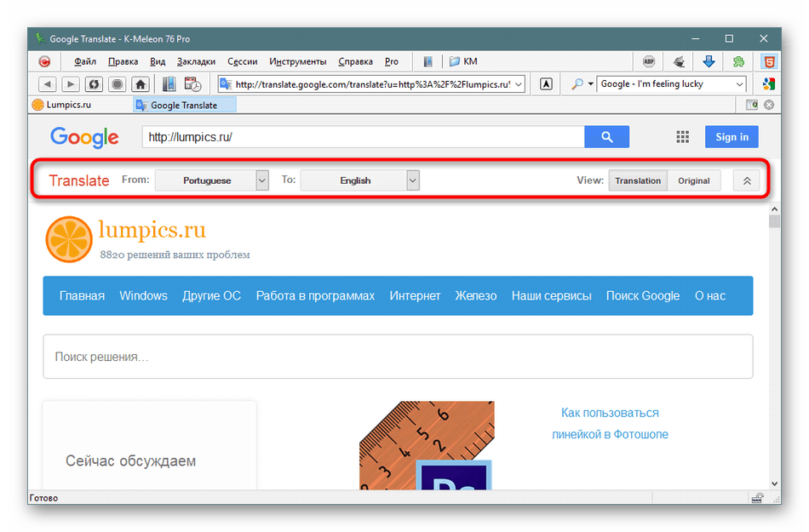The image size is (809, 532).
Task: Open the Файл menu
Action: (85, 61)
